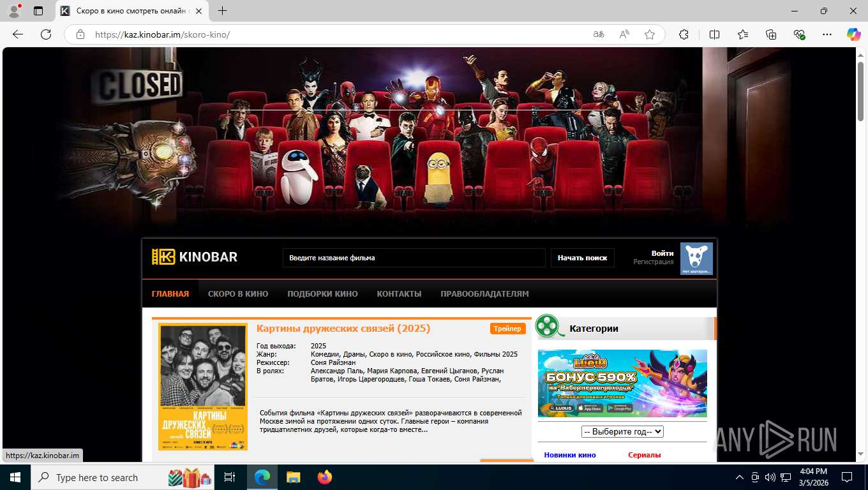Image resolution: width=868 pixels, height=490 pixels.
Task: Open the Правообладателям menu item
Action: coord(484,294)
